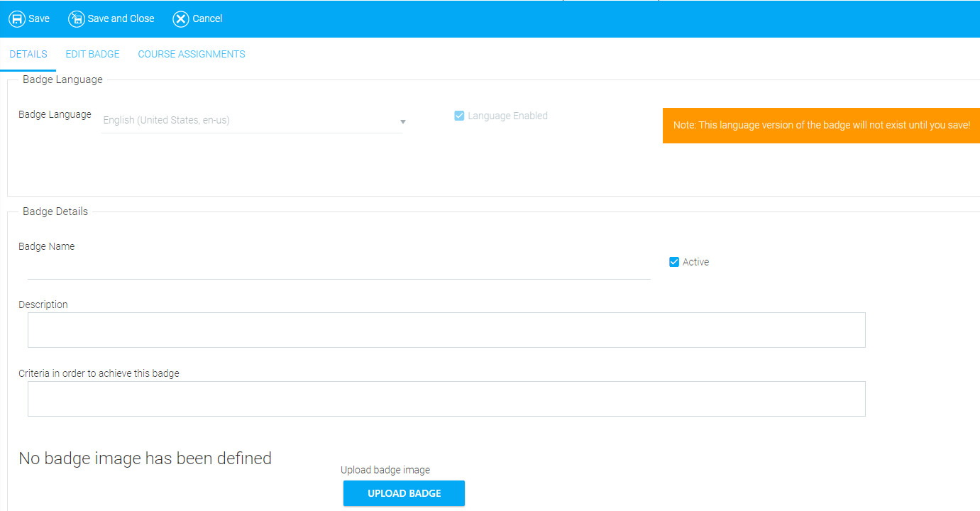Viewport: 980px width, 511px height.
Task: Switch to the Details tab
Action: point(28,55)
